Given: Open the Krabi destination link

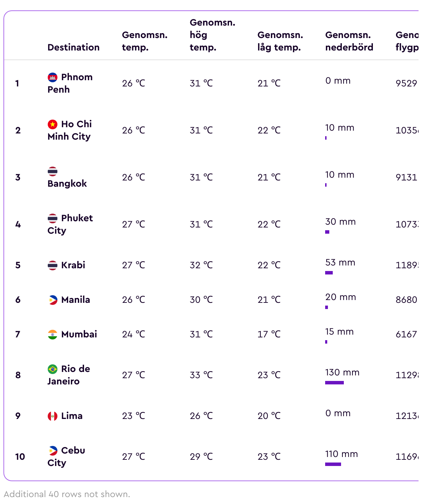Looking at the screenshot, I should 73,265.
